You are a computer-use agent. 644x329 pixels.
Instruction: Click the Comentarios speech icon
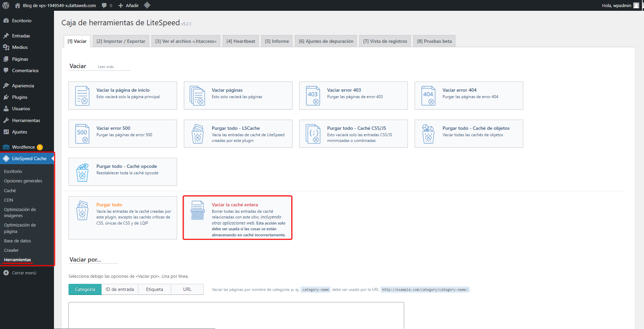(x=6, y=70)
